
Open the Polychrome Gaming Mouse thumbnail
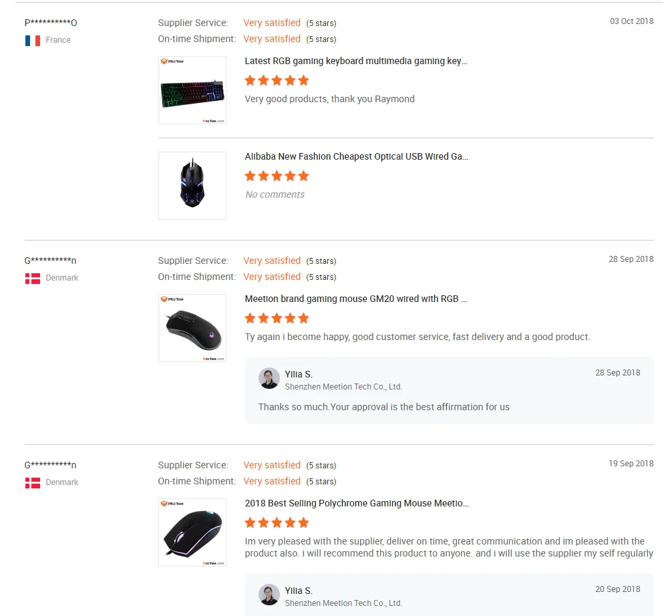coord(192,532)
